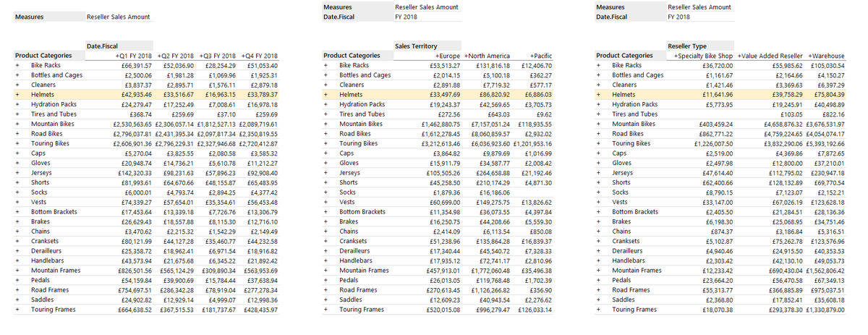Select the £42,935.46 Helmets Q1 cell
868x335 pixels.
click(135, 94)
